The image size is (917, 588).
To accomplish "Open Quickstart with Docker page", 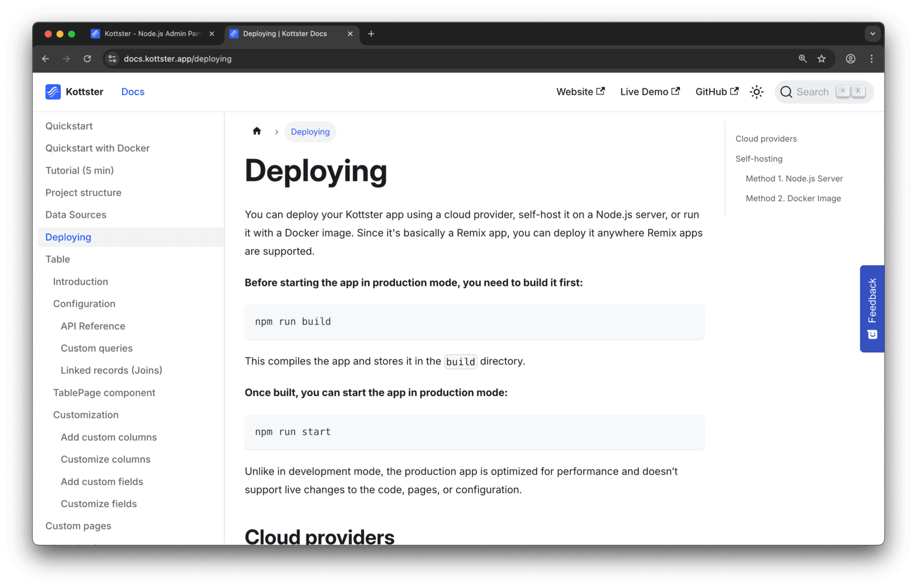I will (97, 148).
